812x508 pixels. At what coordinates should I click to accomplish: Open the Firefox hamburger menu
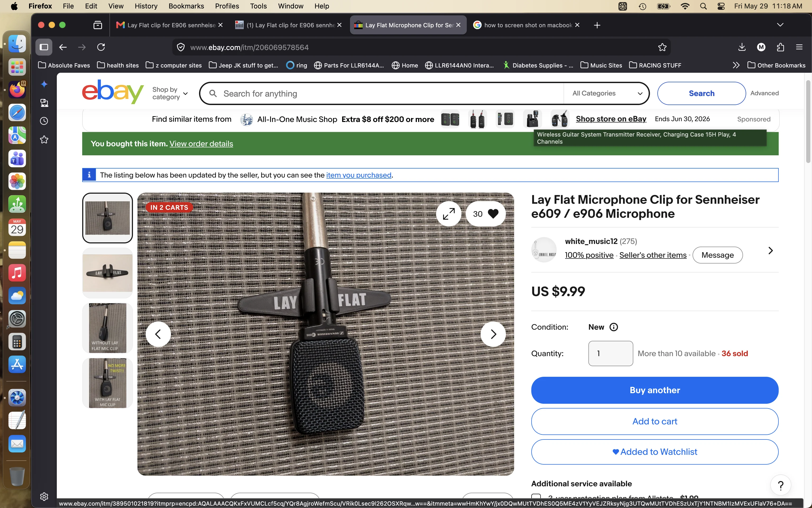coord(799,47)
